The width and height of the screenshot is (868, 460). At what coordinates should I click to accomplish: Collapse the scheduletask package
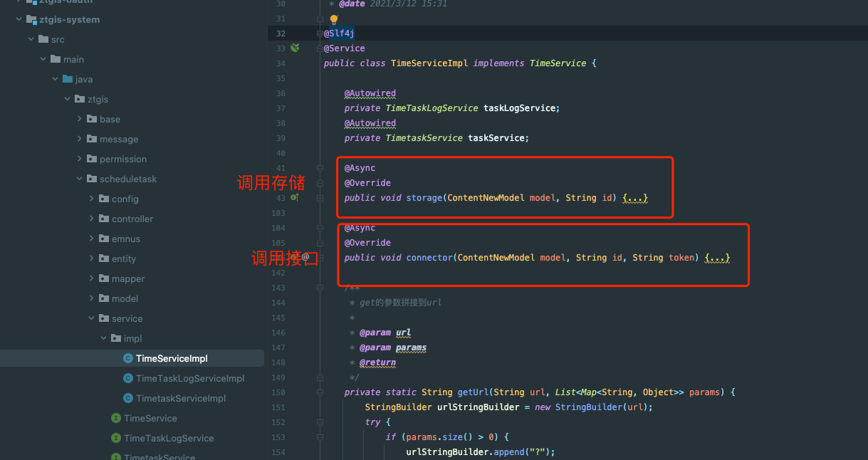pos(80,179)
